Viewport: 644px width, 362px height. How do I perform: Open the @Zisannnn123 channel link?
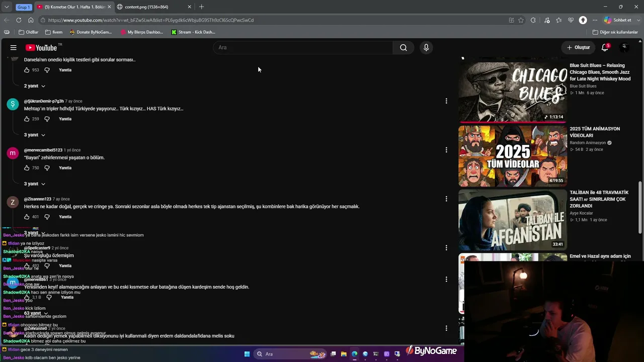tap(38, 199)
